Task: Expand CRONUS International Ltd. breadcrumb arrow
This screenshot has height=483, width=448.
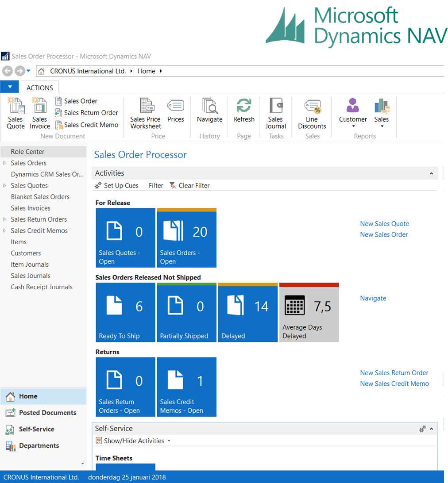Action: (131, 71)
